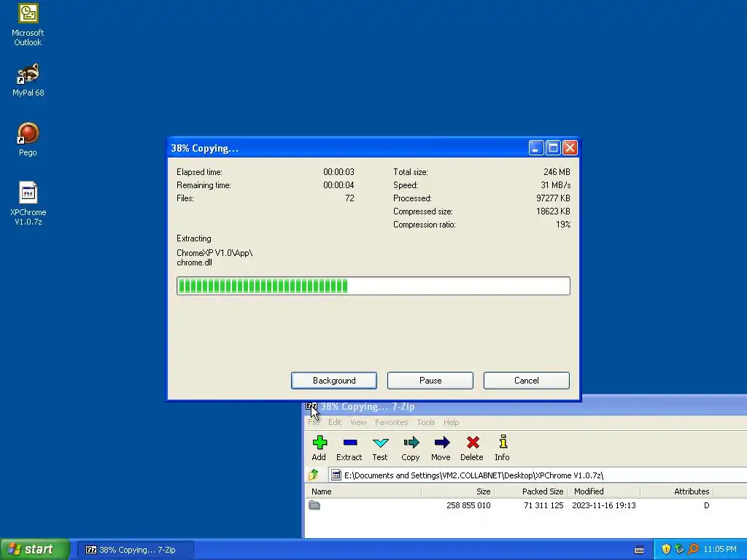
Task: Minimize the Copying dialog
Action: 536,148
